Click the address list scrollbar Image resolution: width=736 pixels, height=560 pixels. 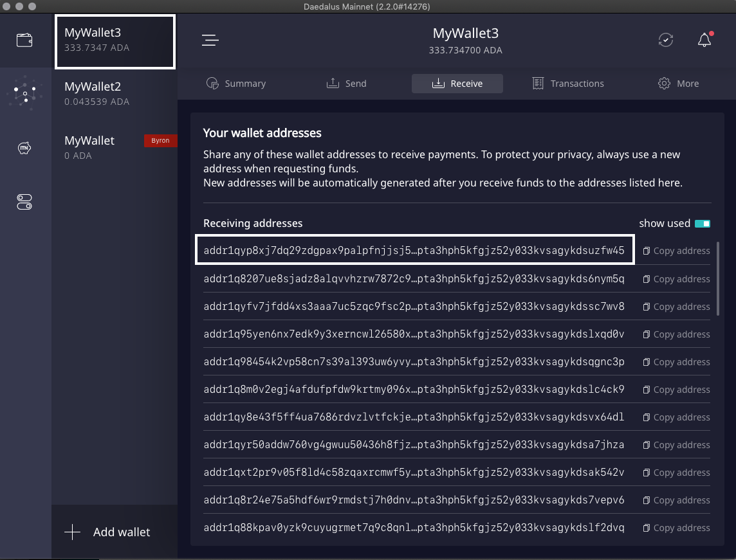click(x=719, y=278)
